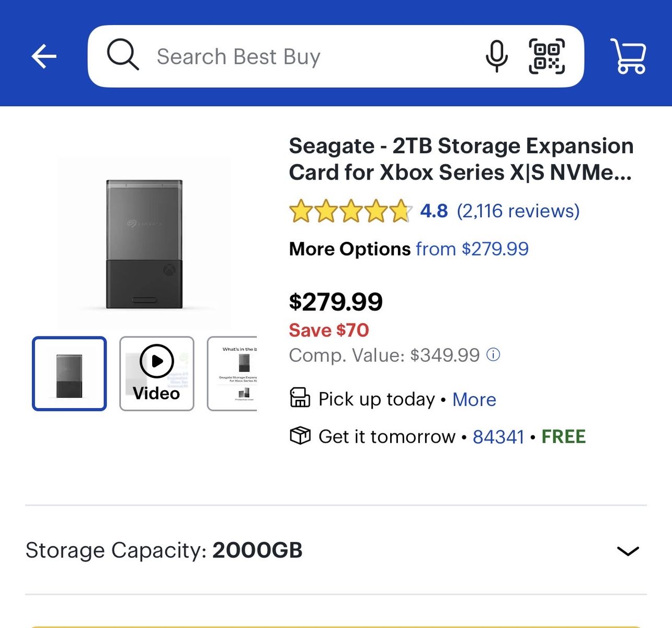
Task: Change the 84341 ZIP code
Action: tap(498, 436)
